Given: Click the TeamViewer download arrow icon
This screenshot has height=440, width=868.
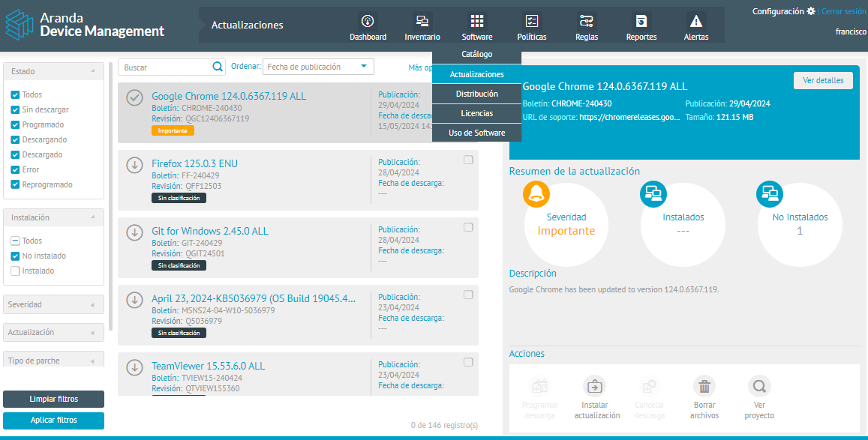Looking at the screenshot, I should (x=134, y=367).
